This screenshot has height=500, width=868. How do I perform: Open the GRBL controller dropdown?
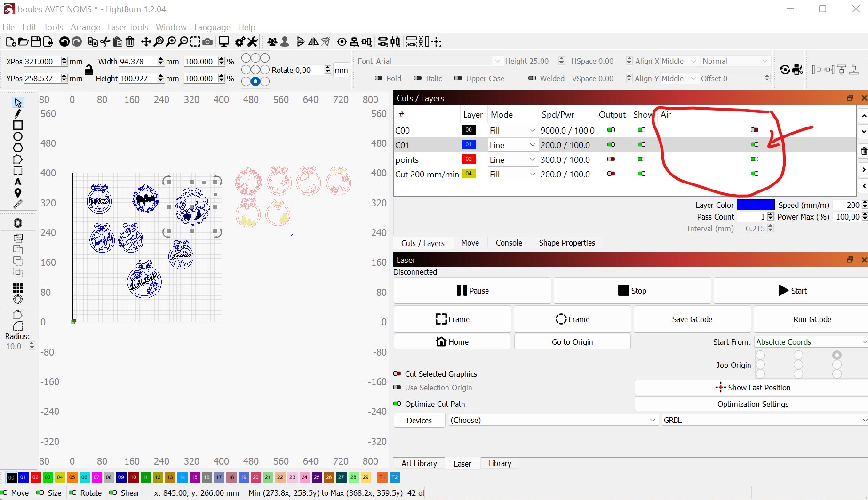pos(765,420)
